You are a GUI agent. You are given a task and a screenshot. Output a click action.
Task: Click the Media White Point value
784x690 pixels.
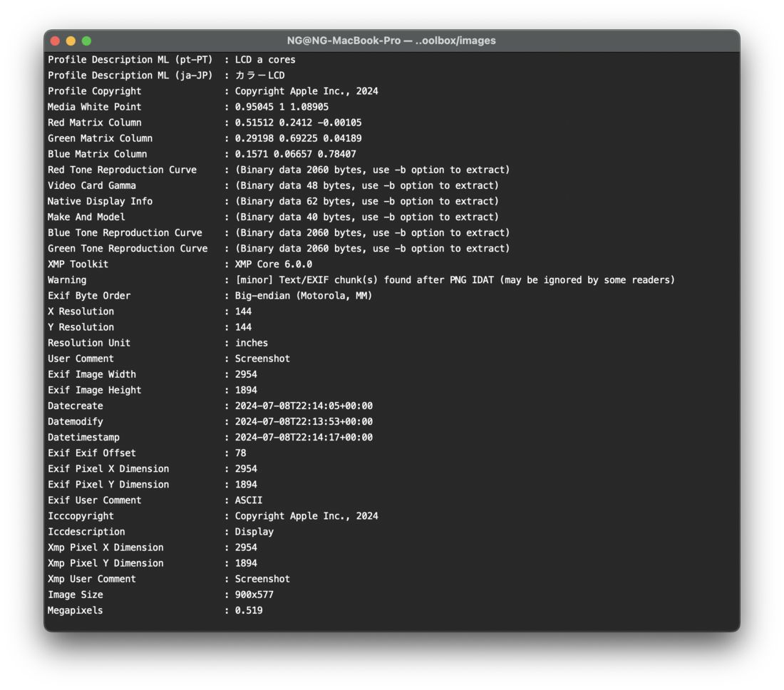[282, 107]
